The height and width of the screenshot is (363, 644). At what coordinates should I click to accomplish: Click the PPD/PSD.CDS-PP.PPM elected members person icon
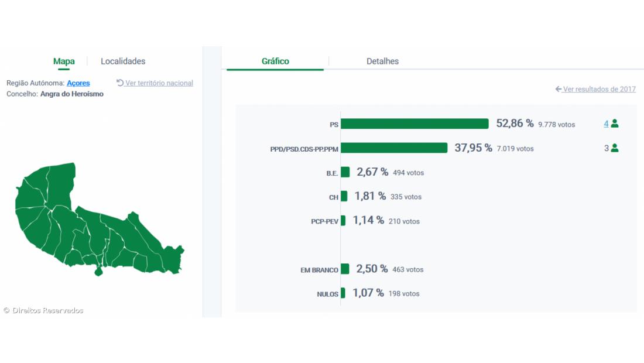[614, 148]
